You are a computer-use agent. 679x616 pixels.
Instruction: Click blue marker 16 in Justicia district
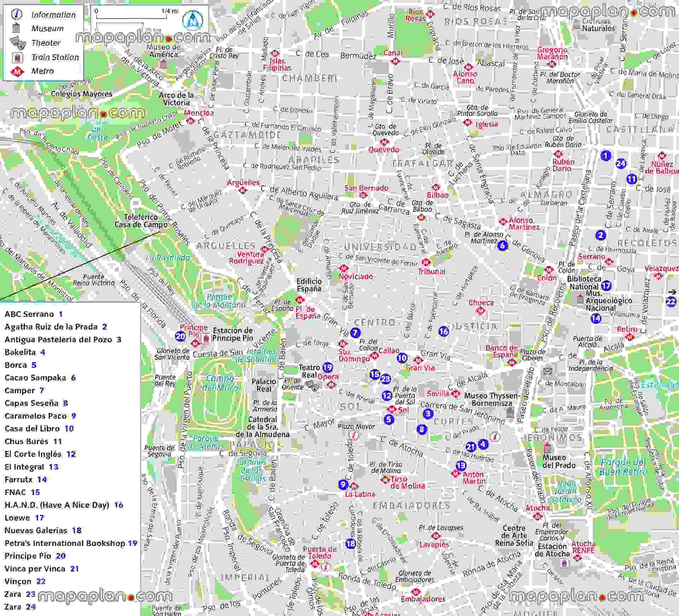coord(443,331)
